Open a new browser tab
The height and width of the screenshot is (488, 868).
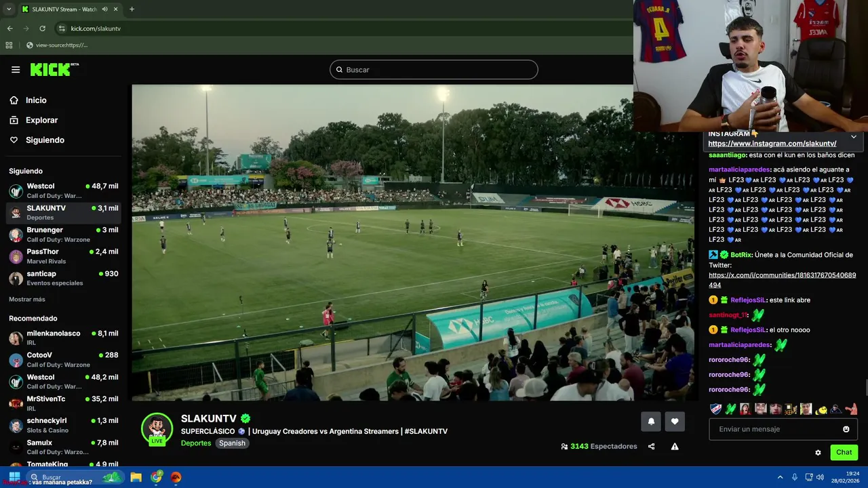(132, 9)
